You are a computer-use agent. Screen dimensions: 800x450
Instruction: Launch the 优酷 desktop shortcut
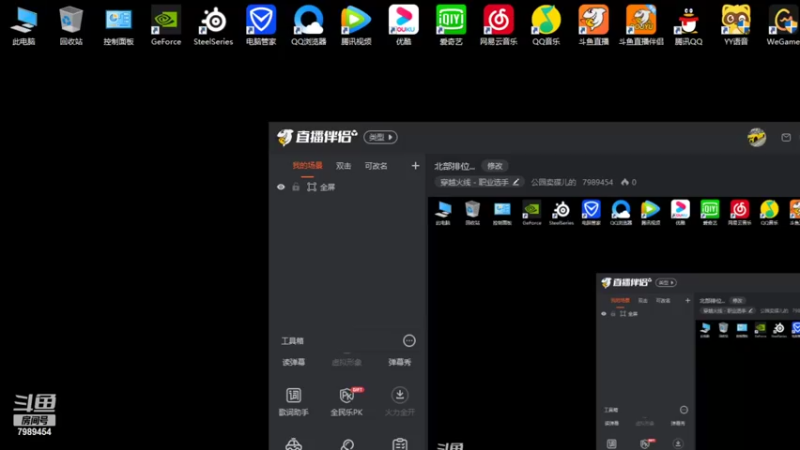404,26
